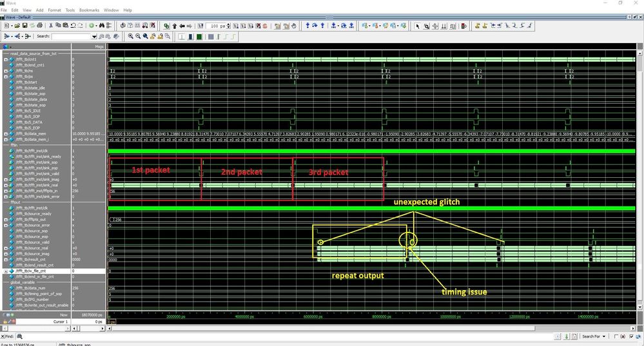Open the Format menu
Screen dimensions: 644x346
coord(54,10)
